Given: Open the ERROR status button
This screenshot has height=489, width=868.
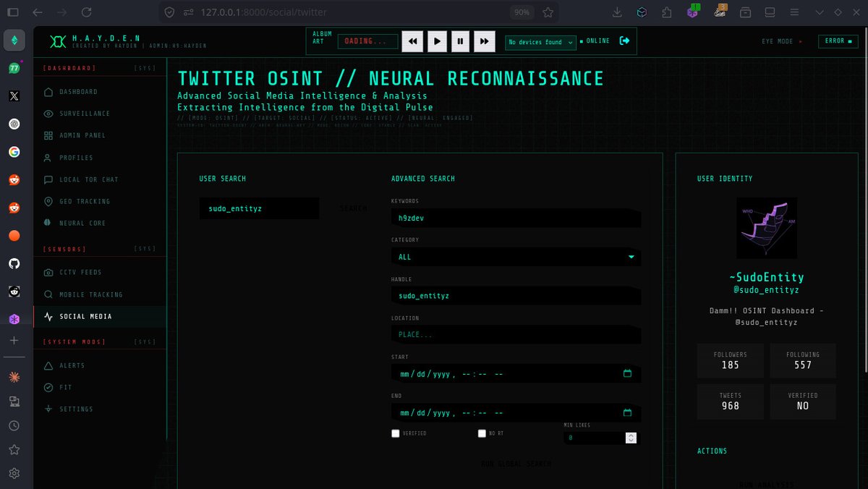Looking at the screenshot, I should coord(838,41).
